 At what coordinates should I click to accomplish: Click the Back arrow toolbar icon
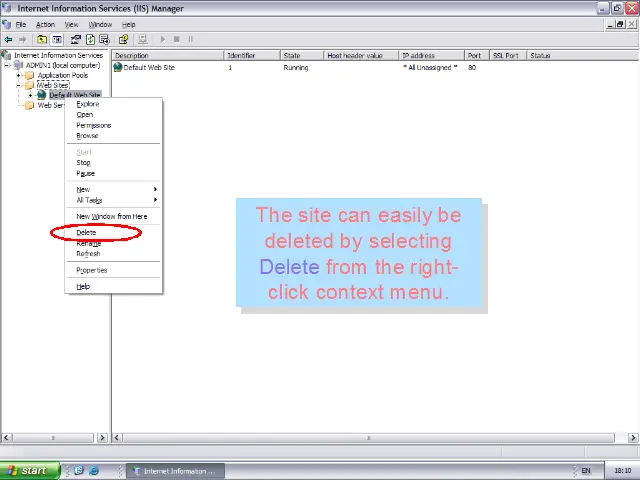pyautogui.click(x=8, y=40)
